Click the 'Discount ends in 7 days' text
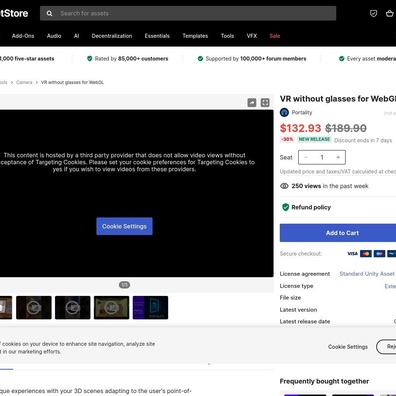Image resolution: width=396 pixels, height=396 pixels. (363, 140)
